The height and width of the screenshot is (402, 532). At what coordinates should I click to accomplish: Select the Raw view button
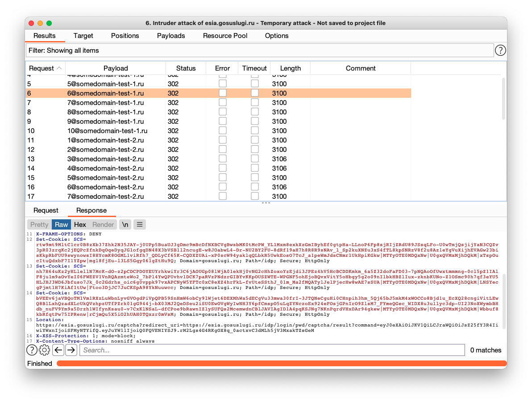point(62,224)
